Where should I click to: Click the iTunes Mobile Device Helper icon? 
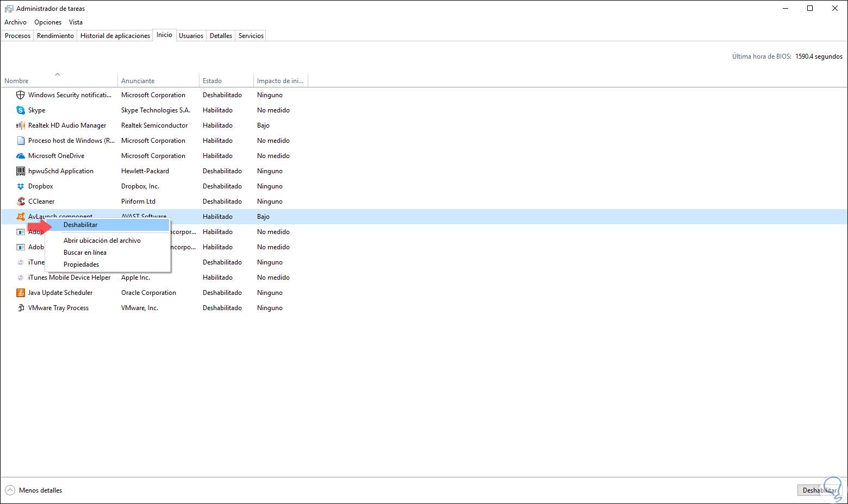(21, 278)
